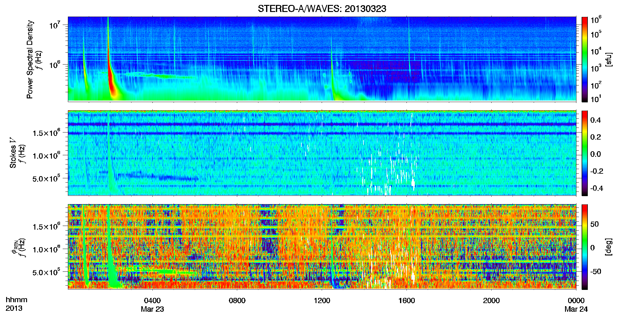Click the 1.0×10^6 tick in phi RTN panel
This screenshot has width=644, height=332.
coord(46,249)
